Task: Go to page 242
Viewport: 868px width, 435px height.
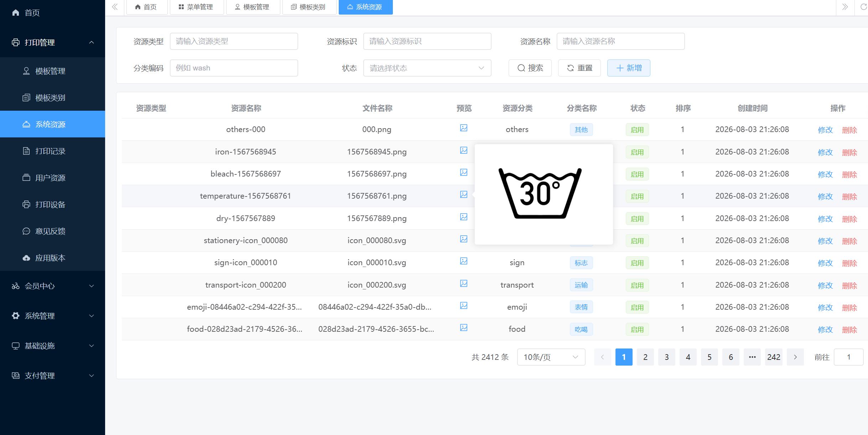Action: (774, 357)
